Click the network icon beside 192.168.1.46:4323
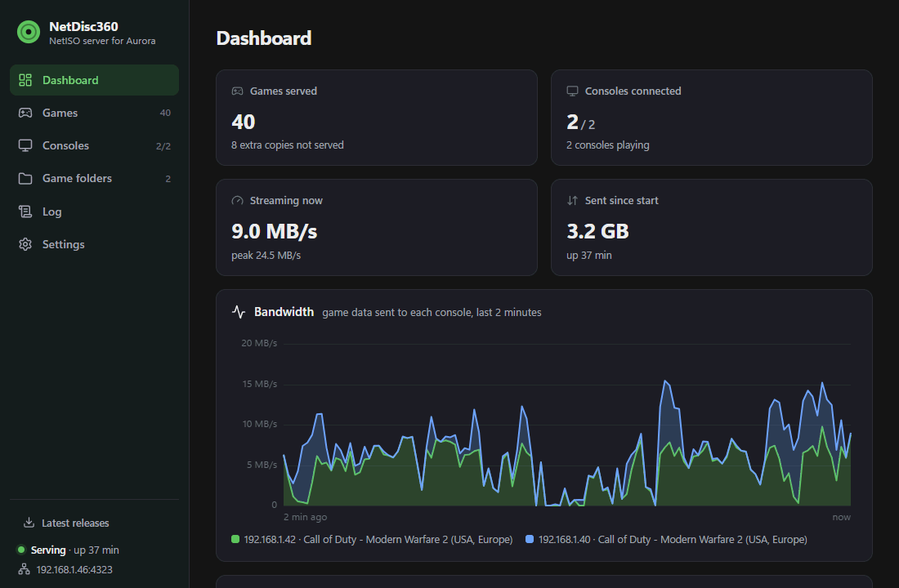 (24, 569)
